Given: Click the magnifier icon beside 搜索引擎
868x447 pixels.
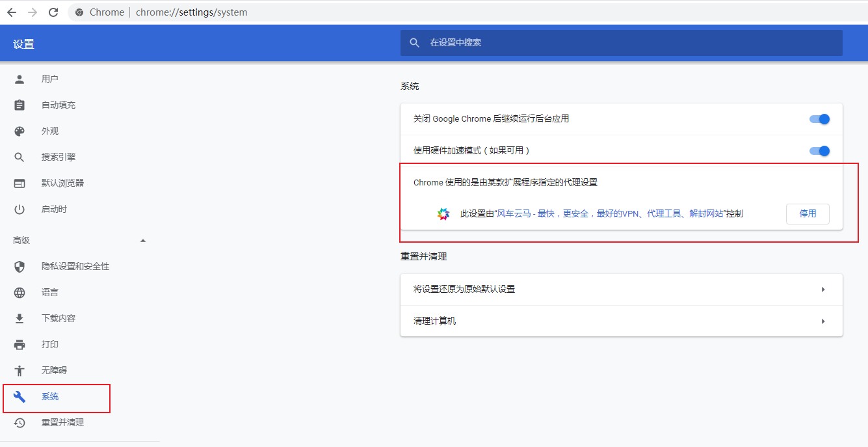Looking at the screenshot, I should click(x=20, y=157).
